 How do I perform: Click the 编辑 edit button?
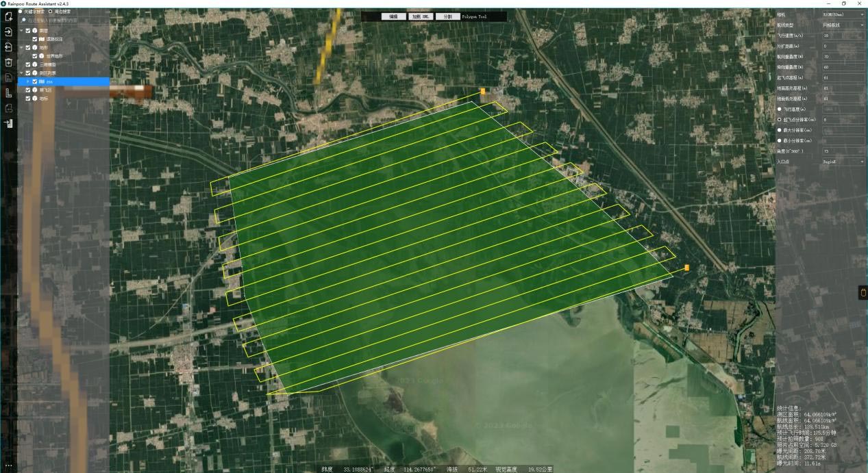393,16
